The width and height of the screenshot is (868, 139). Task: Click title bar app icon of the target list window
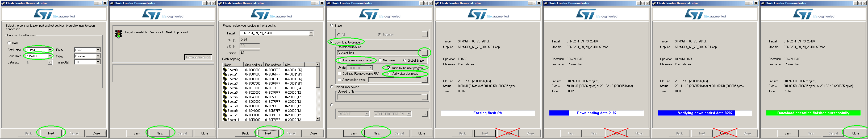coord(220,3)
